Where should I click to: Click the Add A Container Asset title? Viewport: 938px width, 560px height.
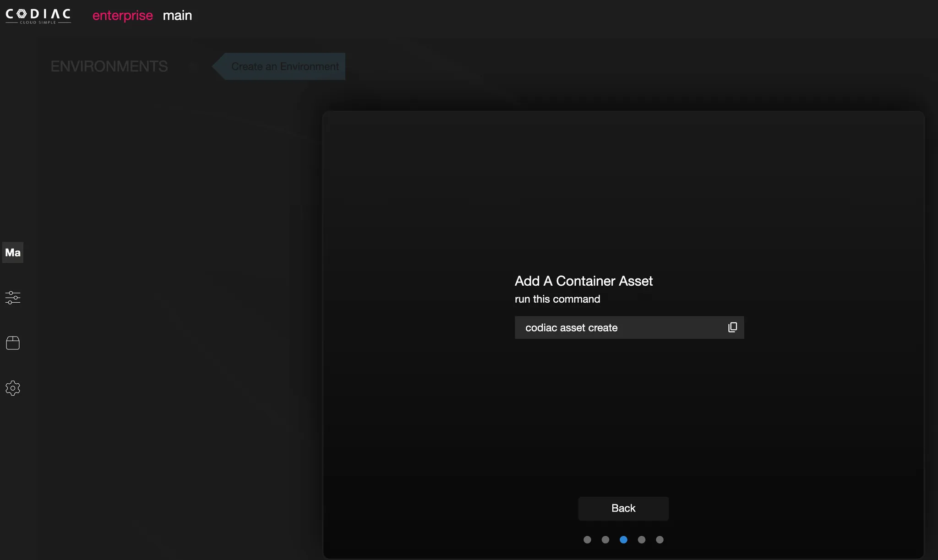click(584, 281)
